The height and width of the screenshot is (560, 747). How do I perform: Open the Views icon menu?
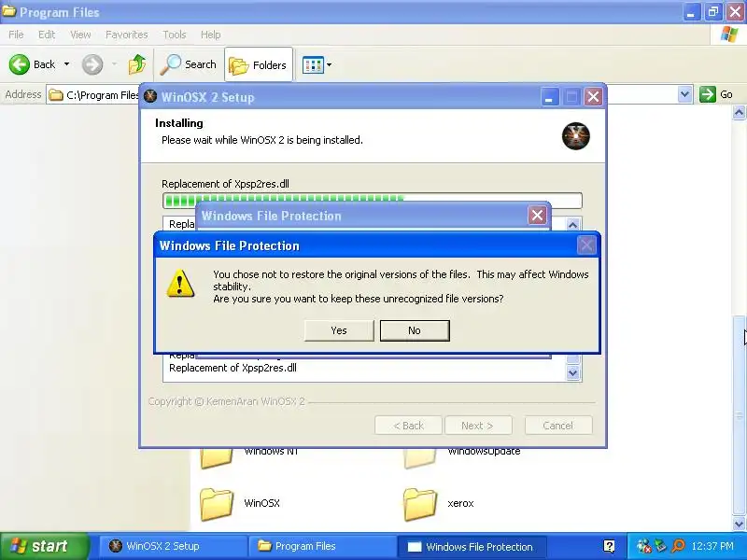click(317, 64)
